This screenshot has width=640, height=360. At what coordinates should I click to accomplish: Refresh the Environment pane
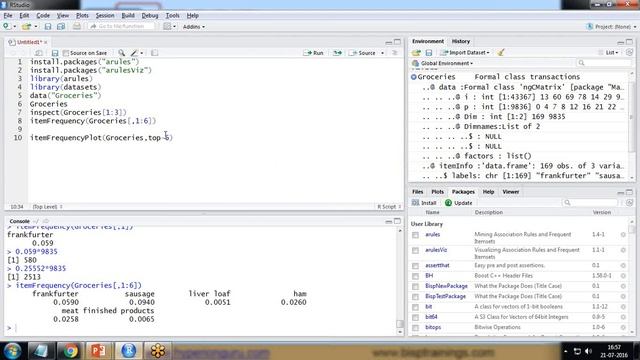pyautogui.click(x=629, y=53)
